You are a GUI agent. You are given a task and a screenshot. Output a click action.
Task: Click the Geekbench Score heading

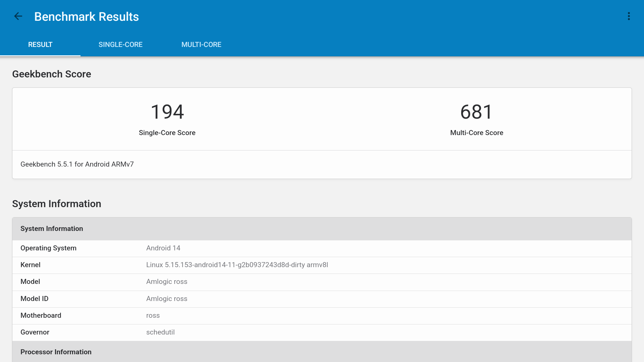[x=52, y=74]
